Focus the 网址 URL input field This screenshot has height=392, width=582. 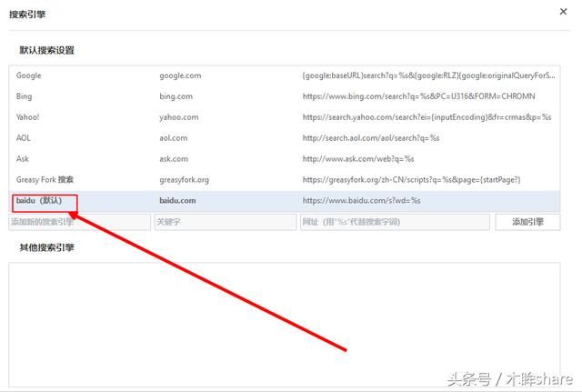point(395,222)
